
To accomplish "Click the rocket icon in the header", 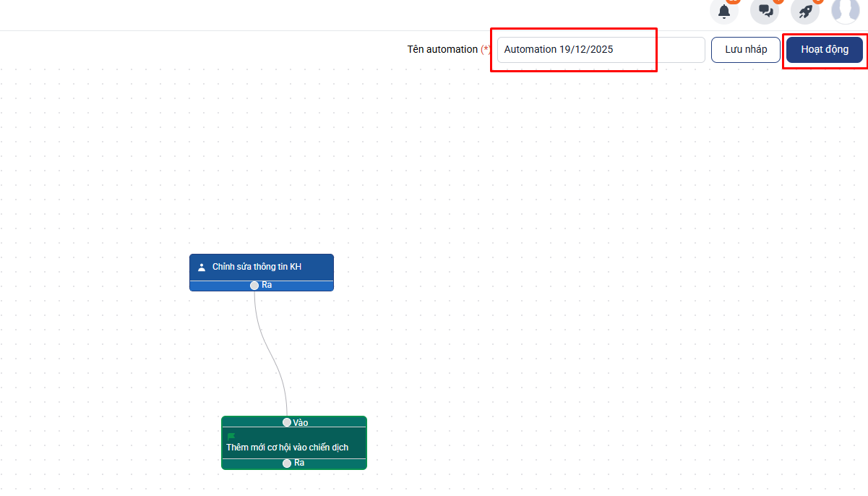I will click(x=805, y=12).
